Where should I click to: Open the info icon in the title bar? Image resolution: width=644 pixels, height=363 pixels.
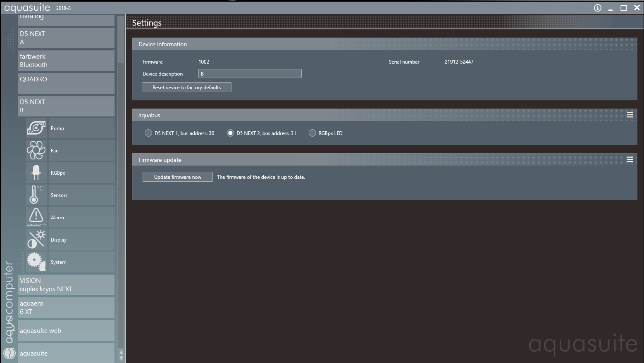tap(597, 8)
